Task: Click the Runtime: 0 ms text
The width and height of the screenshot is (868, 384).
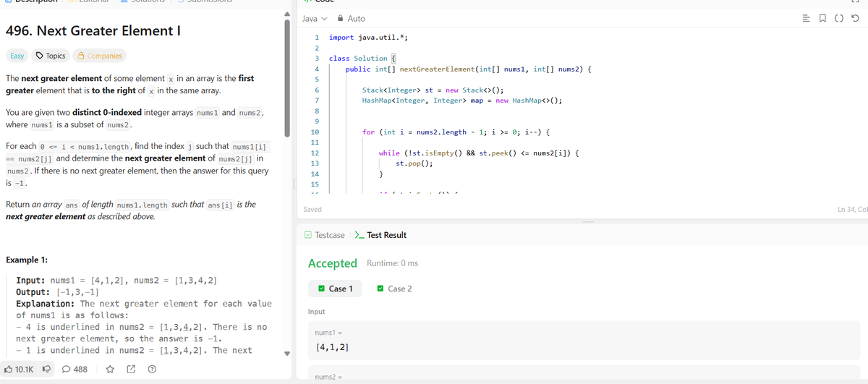Action: pyautogui.click(x=393, y=263)
